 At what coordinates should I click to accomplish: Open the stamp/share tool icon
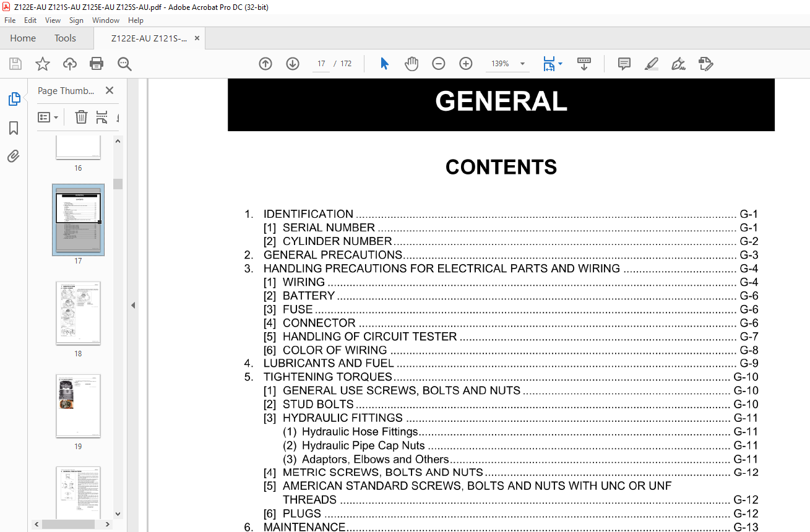(x=705, y=64)
